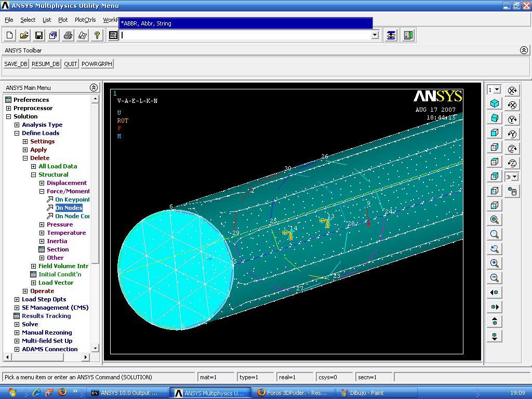Click the Open ANSYS File icon
The height and width of the screenshot is (399, 532).
coord(24,35)
